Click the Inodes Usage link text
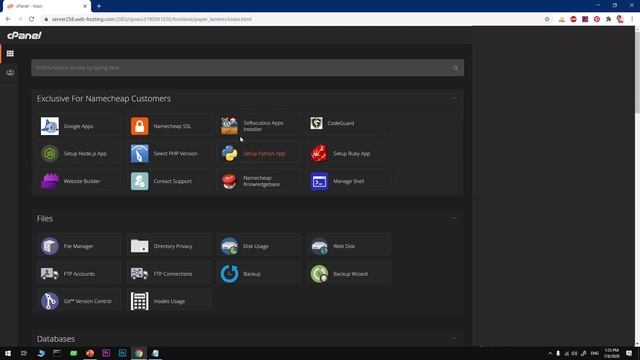Screen dimensions: 640x360 click(x=169, y=301)
